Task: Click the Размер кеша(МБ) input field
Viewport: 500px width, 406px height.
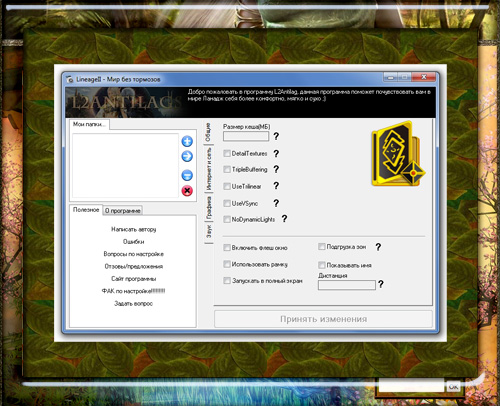Action: coord(246,136)
